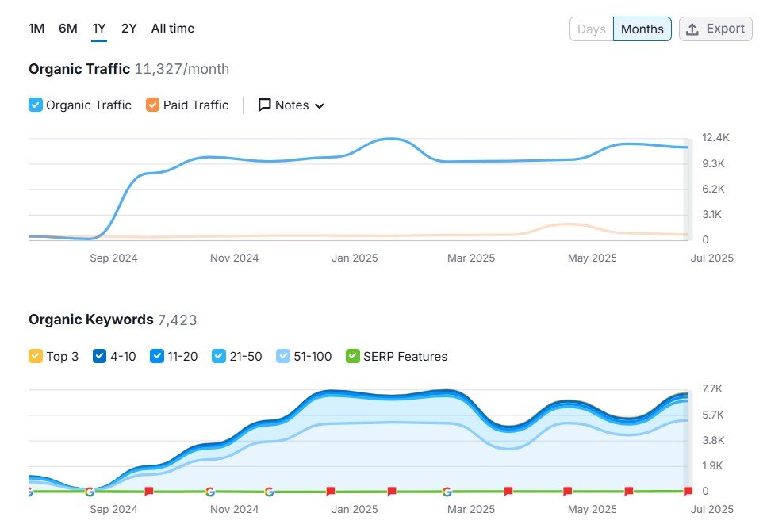Click the Notes speech bubble icon
The height and width of the screenshot is (532, 767).
tap(265, 105)
